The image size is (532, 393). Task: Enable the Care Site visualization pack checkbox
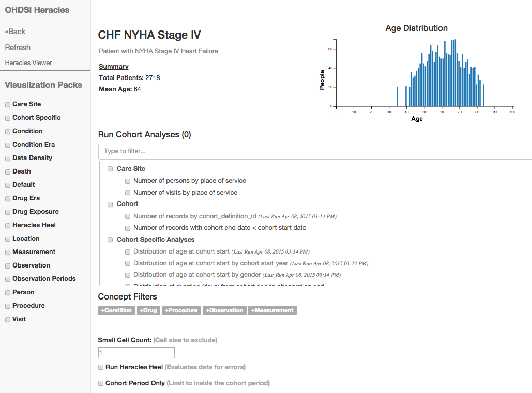click(x=8, y=104)
